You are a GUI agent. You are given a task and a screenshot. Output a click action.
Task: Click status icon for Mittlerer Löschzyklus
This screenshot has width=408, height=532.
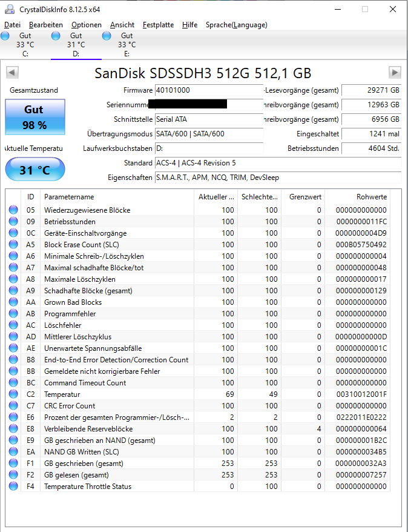(13, 336)
